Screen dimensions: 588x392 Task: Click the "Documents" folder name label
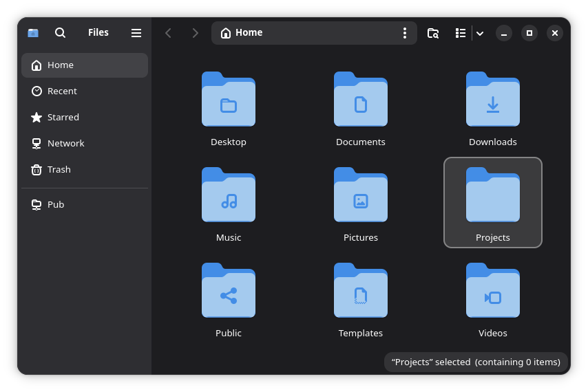point(360,142)
